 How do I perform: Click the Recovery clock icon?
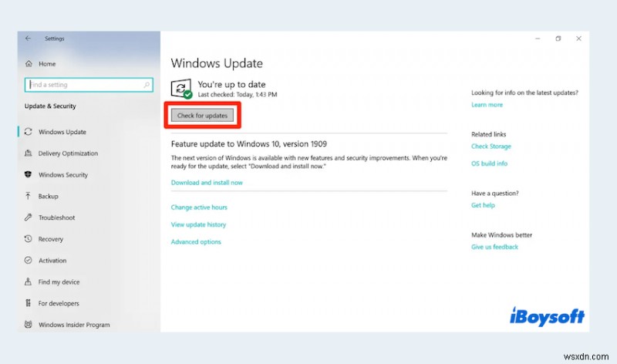click(x=29, y=238)
